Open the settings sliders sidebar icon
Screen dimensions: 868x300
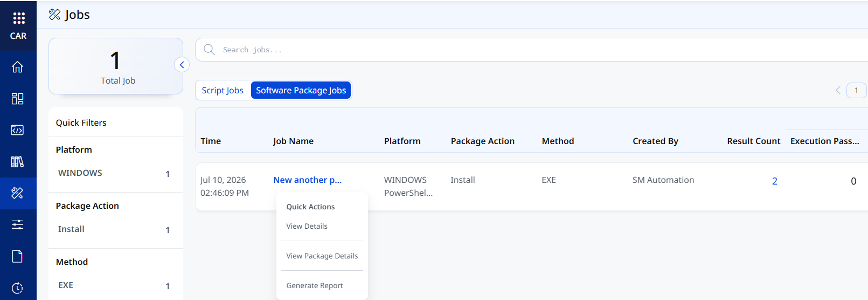click(18, 224)
